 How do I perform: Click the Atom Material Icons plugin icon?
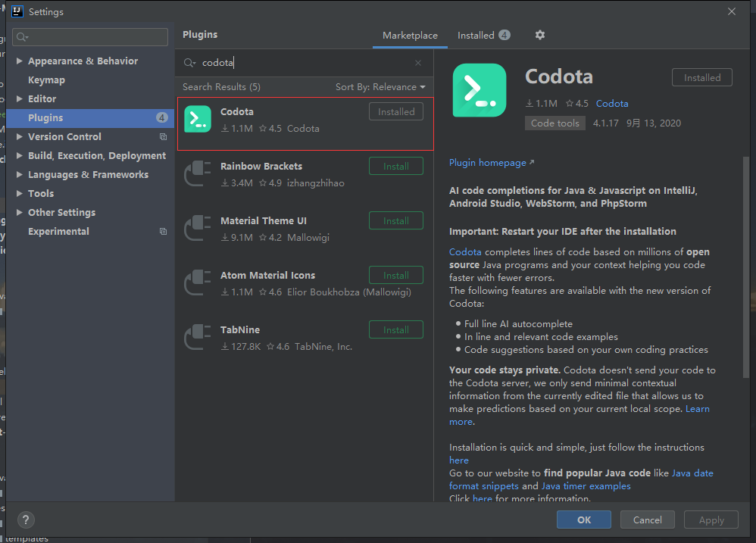pos(198,283)
